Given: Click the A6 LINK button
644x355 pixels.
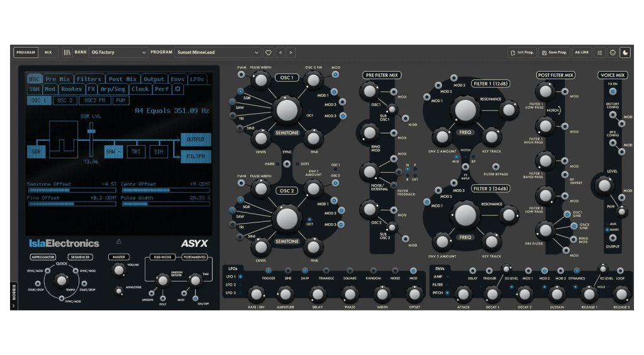Looking at the screenshot, I should point(582,53).
